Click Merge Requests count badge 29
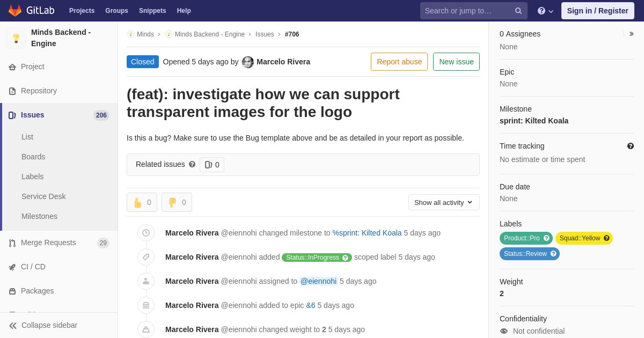Screen dimensions: 644x338 click(x=103, y=243)
